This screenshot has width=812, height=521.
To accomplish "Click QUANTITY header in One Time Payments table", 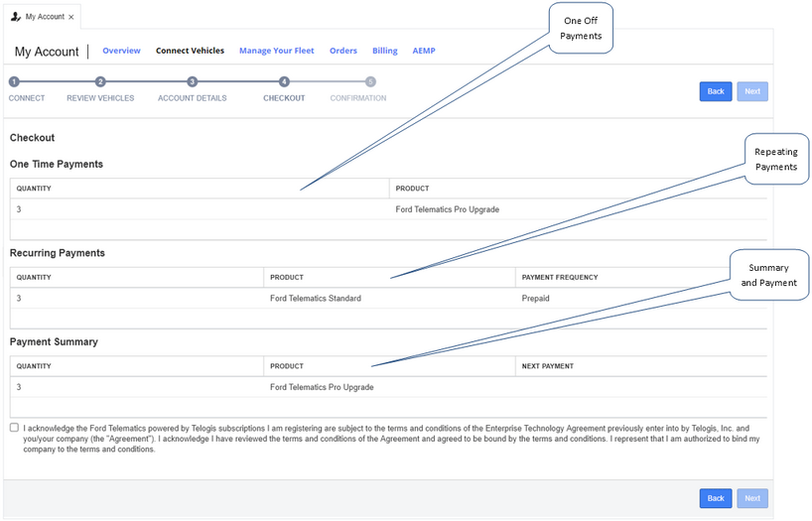I will (34, 189).
